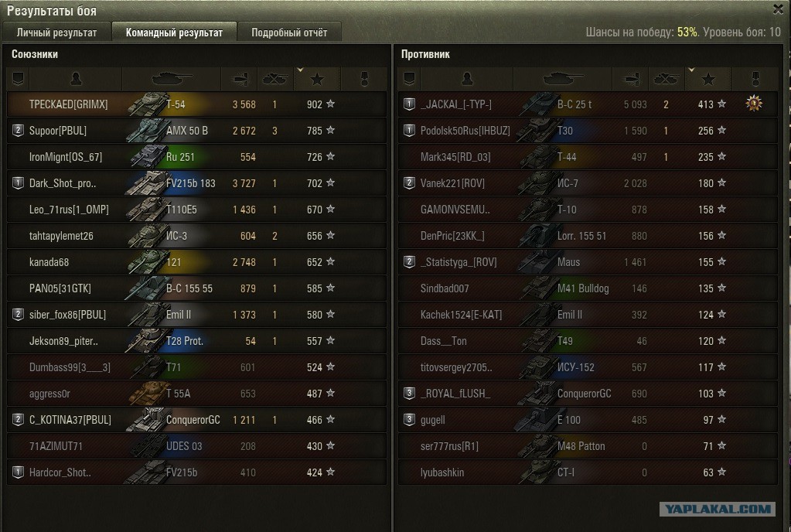Viewport: 791px width, 532px height.
Task: Sort allies by destroyed tanks icon
Action: [275, 79]
